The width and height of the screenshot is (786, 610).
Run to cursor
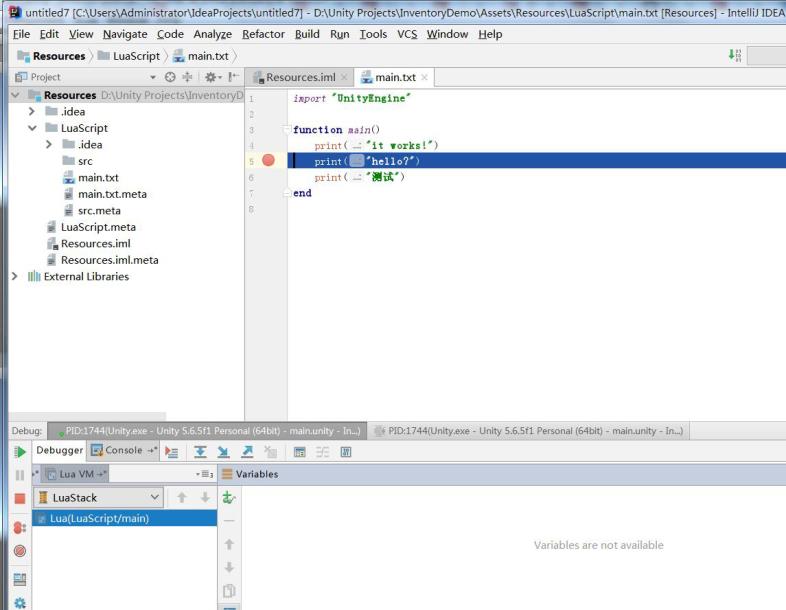click(x=271, y=452)
